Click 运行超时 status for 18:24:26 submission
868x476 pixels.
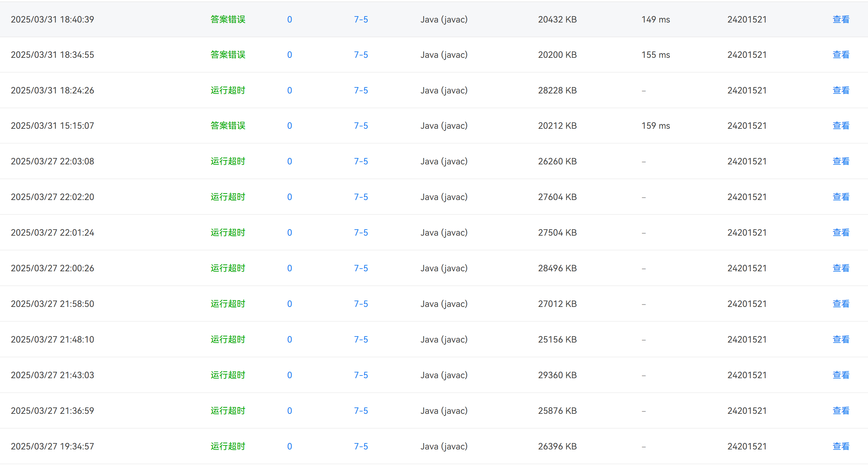coord(228,90)
